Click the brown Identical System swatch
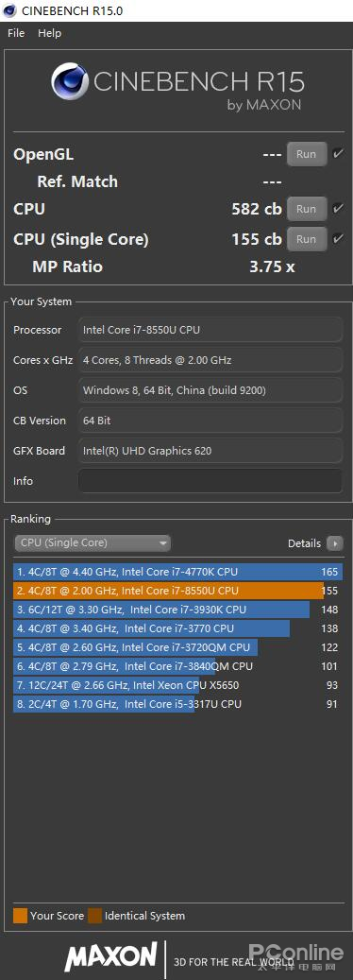 click(x=94, y=916)
